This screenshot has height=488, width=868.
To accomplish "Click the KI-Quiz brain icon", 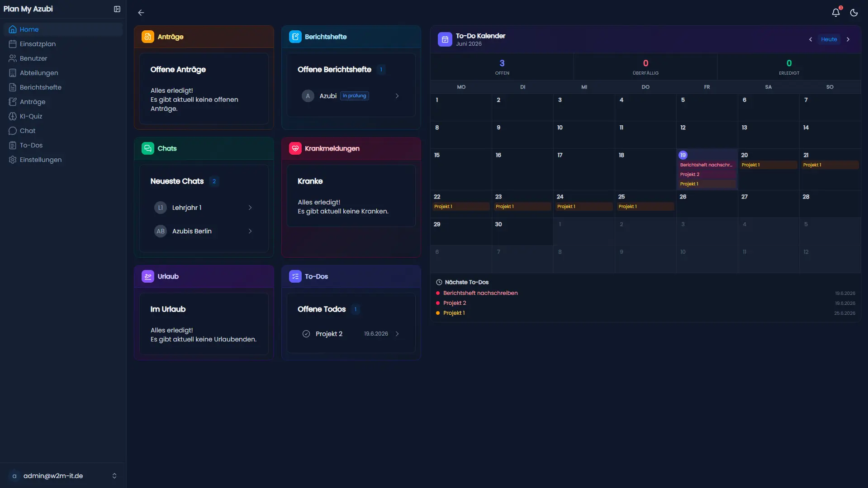I will point(13,116).
